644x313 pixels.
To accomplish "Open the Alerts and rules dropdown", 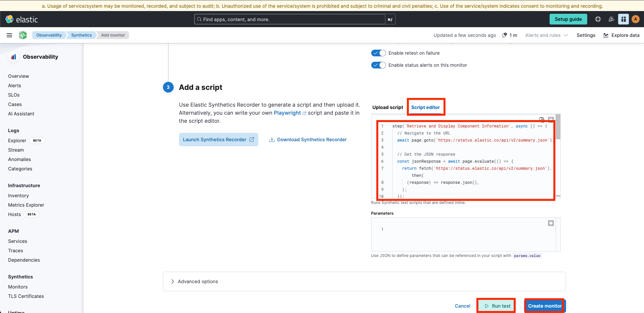I will pos(546,35).
